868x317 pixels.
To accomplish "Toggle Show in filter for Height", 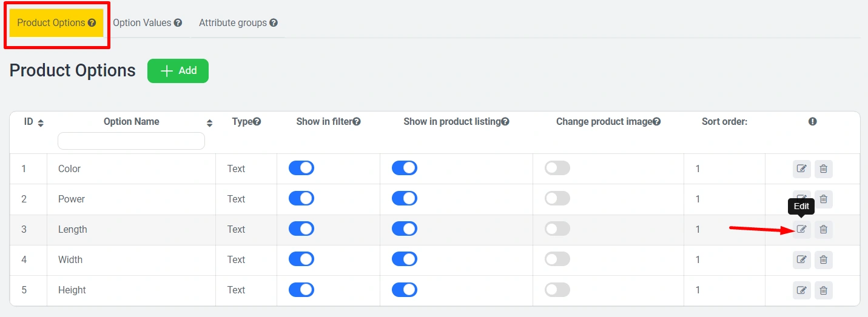I will [301, 290].
